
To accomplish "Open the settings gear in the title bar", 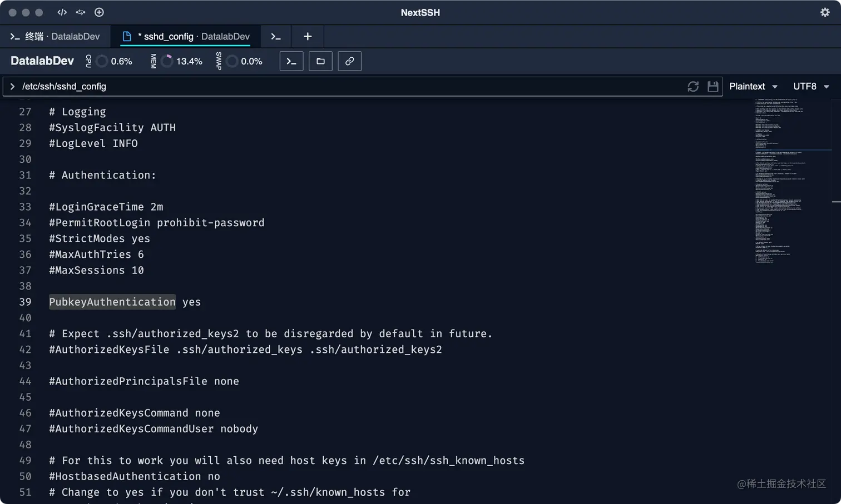I will pyautogui.click(x=825, y=12).
